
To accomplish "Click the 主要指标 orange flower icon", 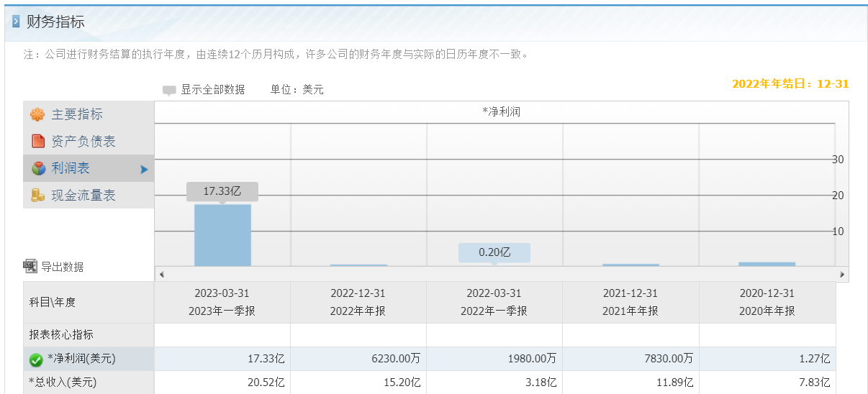I will click(x=37, y=114).
